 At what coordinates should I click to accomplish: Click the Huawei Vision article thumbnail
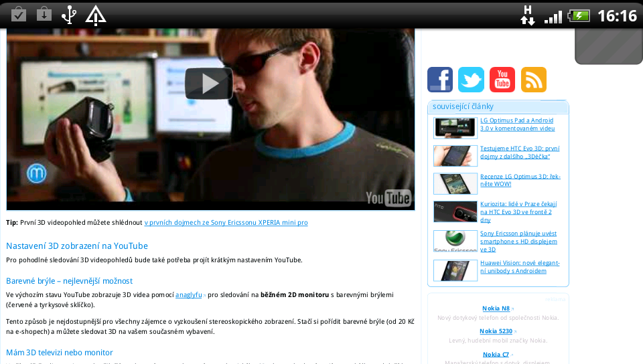(x=455, y=270)
